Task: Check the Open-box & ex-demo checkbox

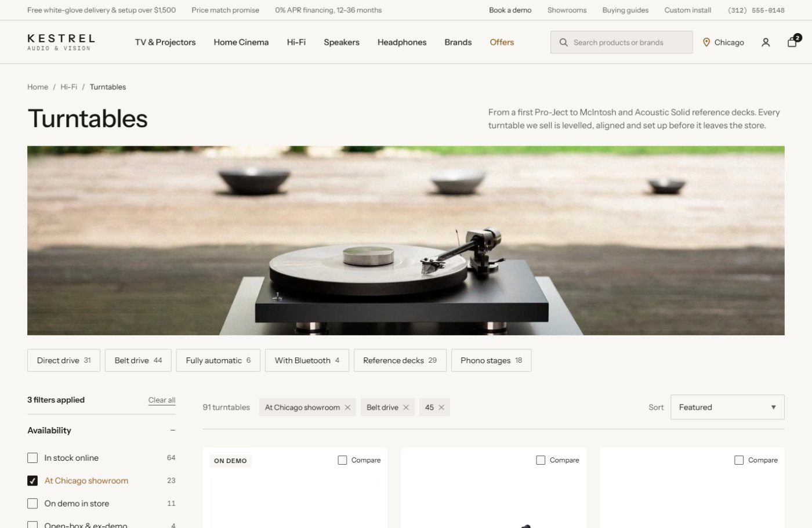Action: (32, 525)
